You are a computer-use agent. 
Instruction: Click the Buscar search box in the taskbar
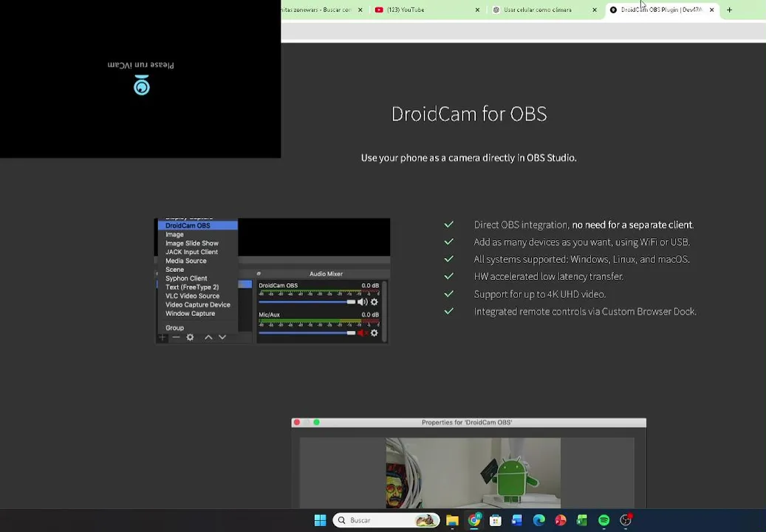point(386,520)
